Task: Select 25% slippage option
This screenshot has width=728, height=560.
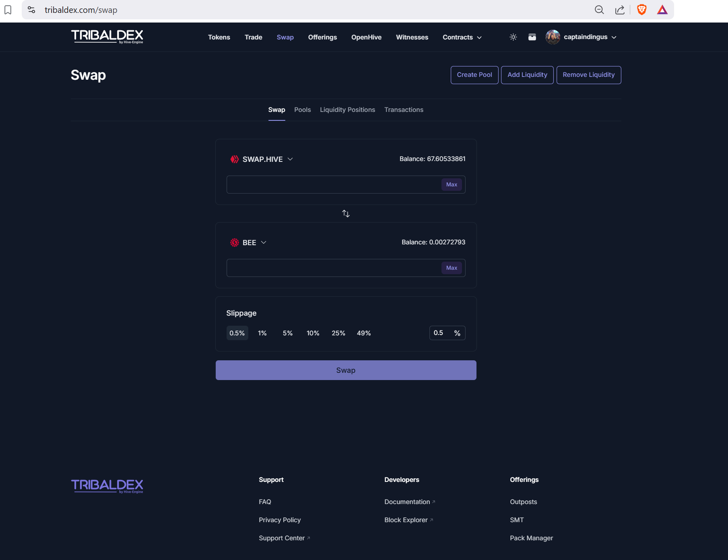Action: point(338,333)
